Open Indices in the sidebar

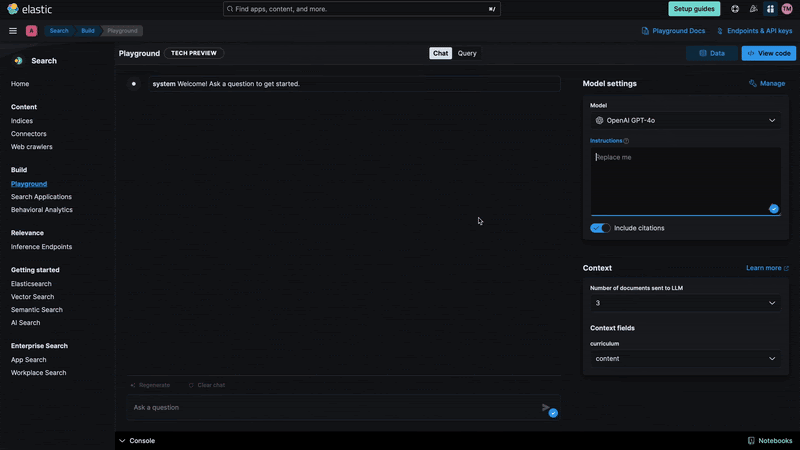pyautogui.click(x=22, y=121)
